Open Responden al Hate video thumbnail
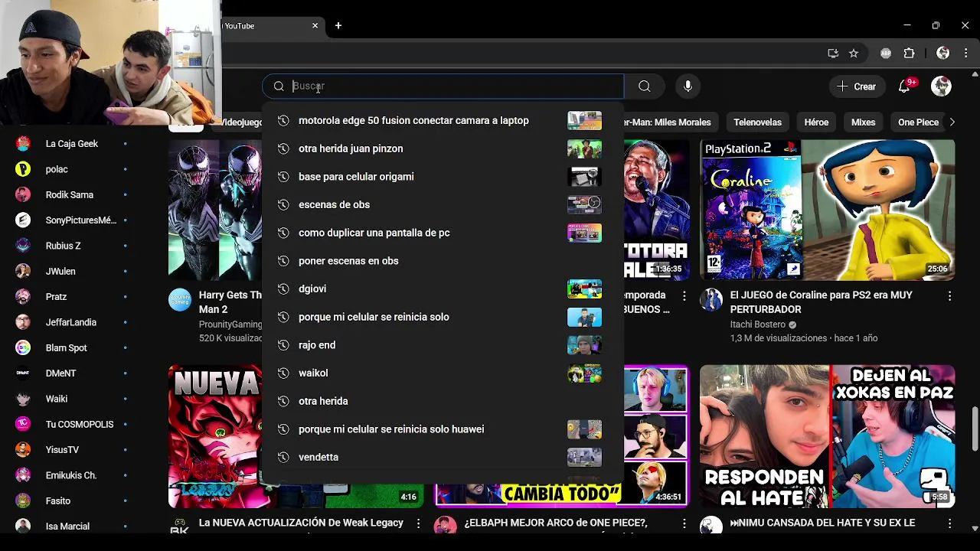980x551 pixels. 827,436
